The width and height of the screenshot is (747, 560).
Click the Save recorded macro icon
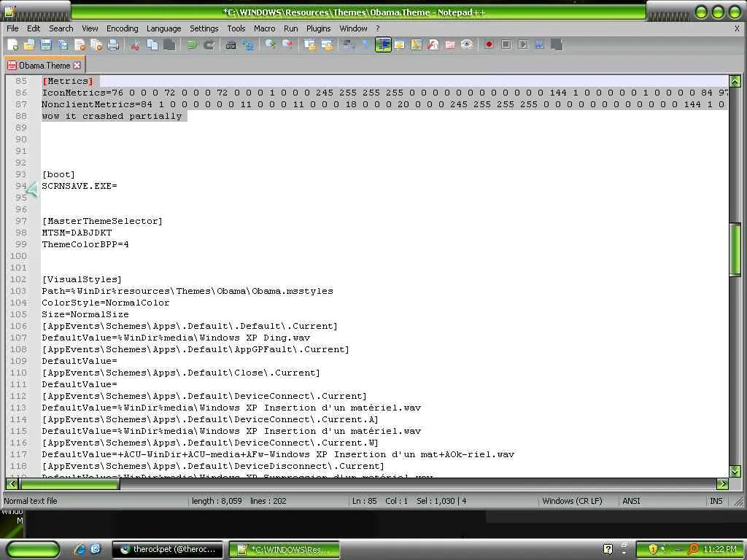557,44
